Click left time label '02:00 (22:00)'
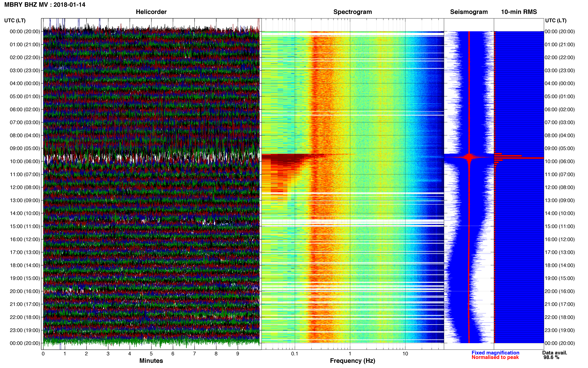Viewport: 588px width, 368px height. (25, 57)
